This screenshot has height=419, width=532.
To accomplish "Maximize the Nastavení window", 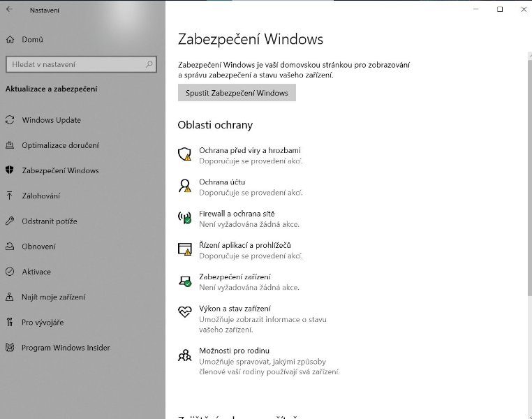I will (500, 9).
